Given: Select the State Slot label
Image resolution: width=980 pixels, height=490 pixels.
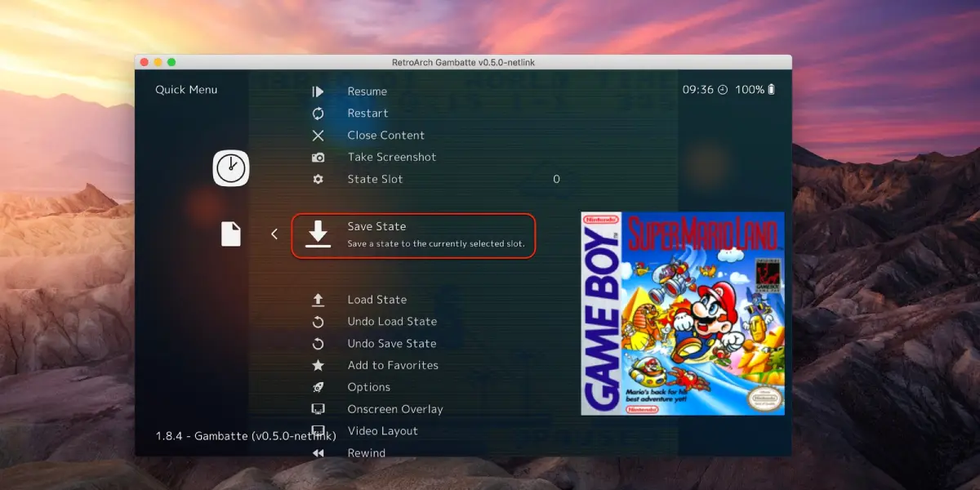Looking at the screenshot, I should (x=376, y=180).
